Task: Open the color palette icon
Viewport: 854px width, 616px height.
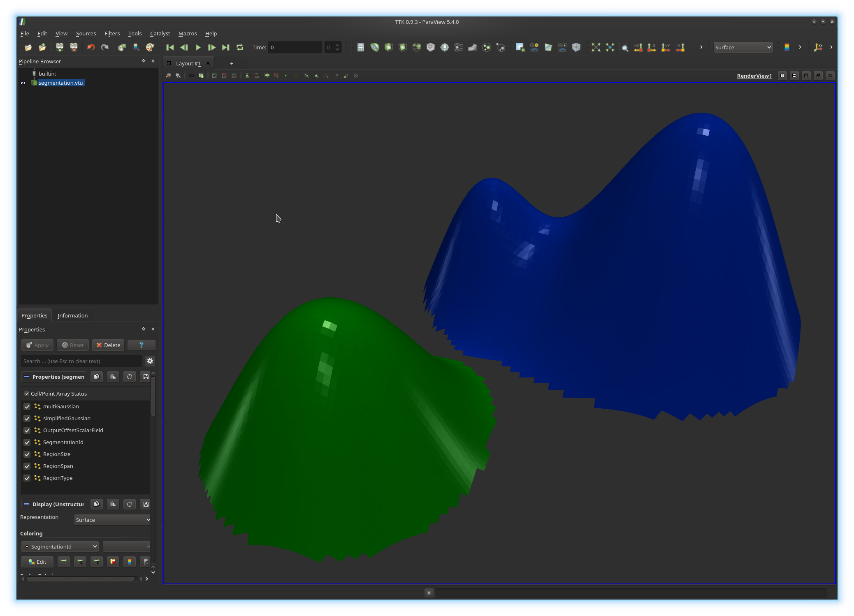Action: coord(150,47)
